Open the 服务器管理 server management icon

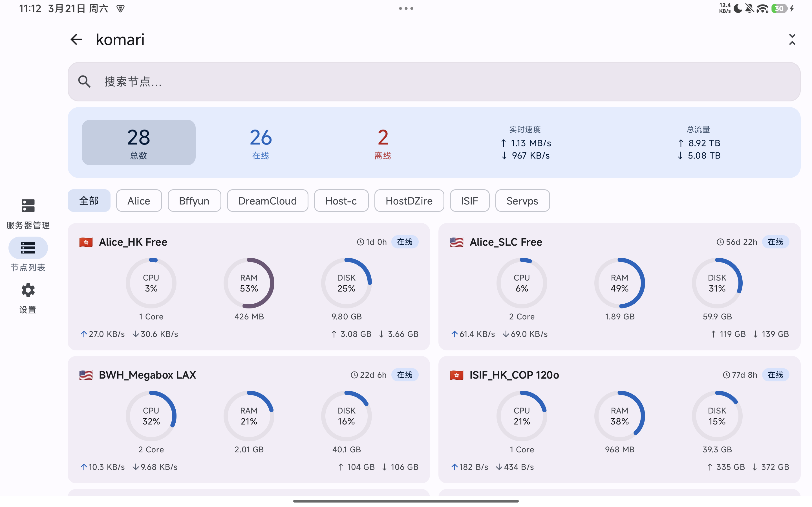pos(28,206)
